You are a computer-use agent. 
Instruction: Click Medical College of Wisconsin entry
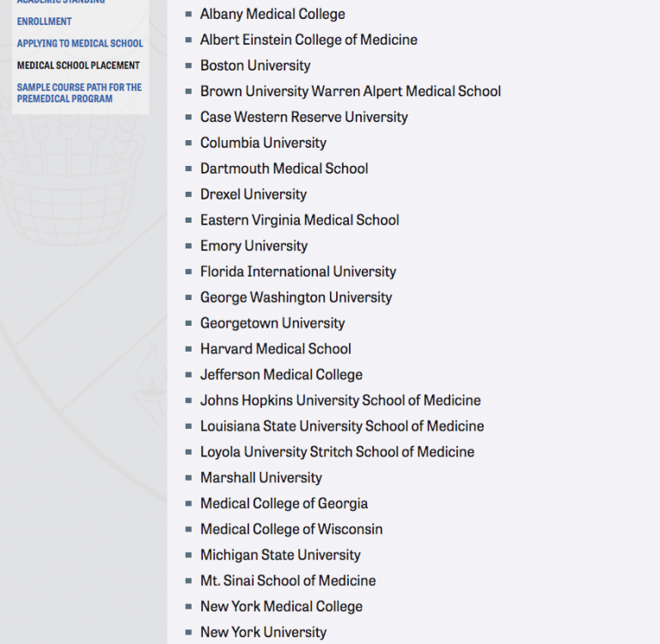click(x=291, y=529)
